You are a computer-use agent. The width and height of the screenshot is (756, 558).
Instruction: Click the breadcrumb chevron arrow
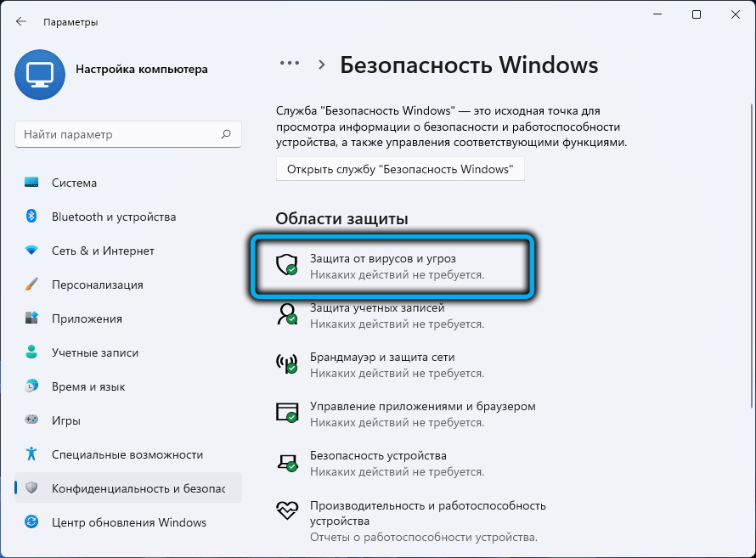(322, 65)
